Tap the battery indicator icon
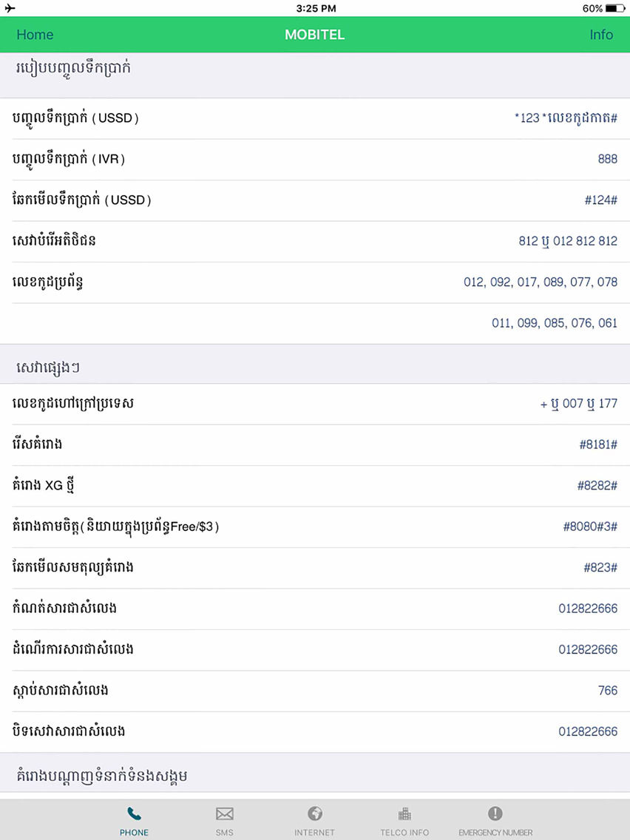Image resolution: width=630 pixels, height=840 pixels. click(x=615, y=8)
